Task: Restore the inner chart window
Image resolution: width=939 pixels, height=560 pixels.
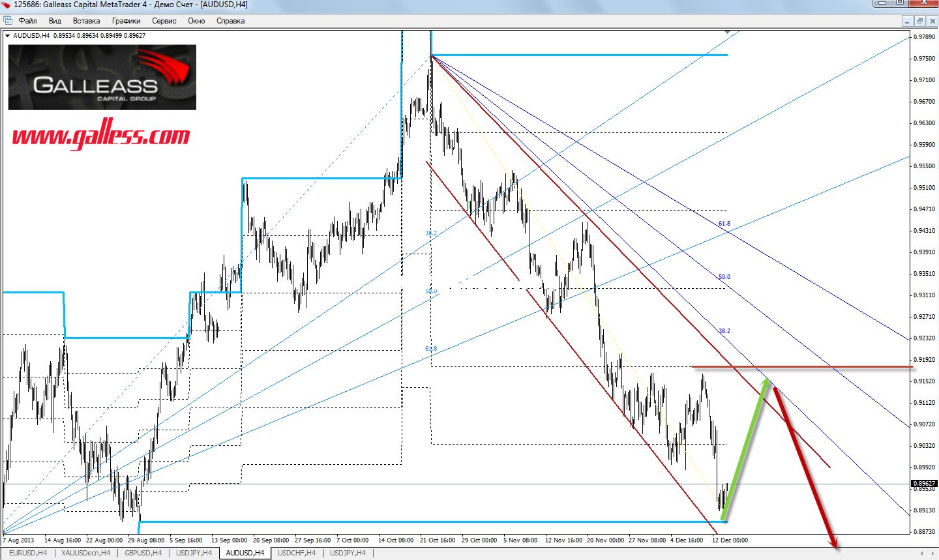Action: click(920, 21)
